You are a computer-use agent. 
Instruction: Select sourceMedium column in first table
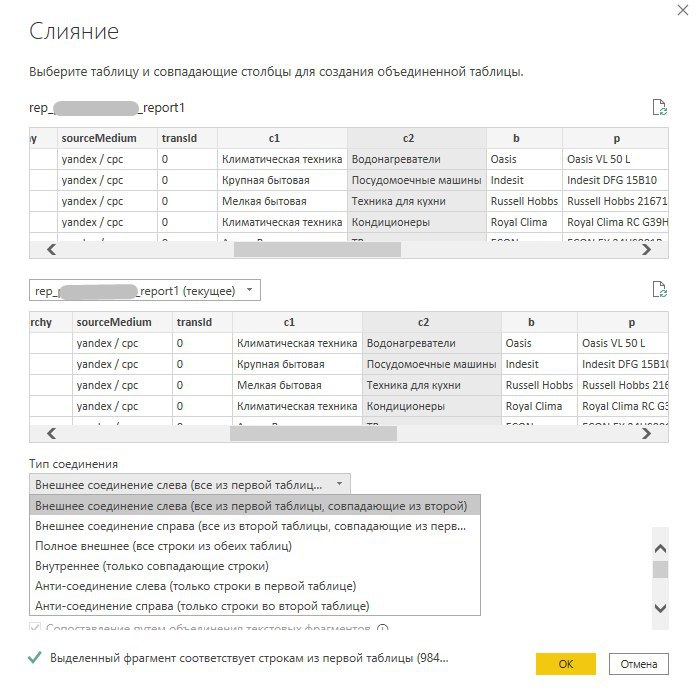click(x=107, y=138)
